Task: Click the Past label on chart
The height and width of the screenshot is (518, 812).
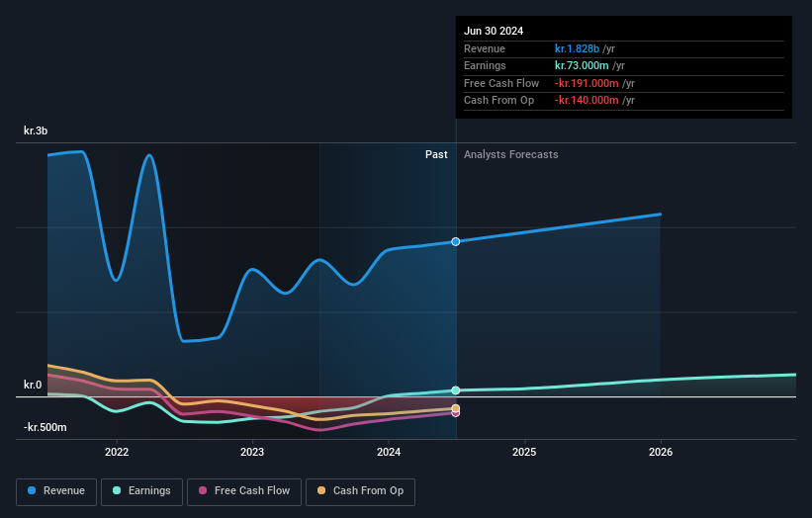Action: pos(436,155)
